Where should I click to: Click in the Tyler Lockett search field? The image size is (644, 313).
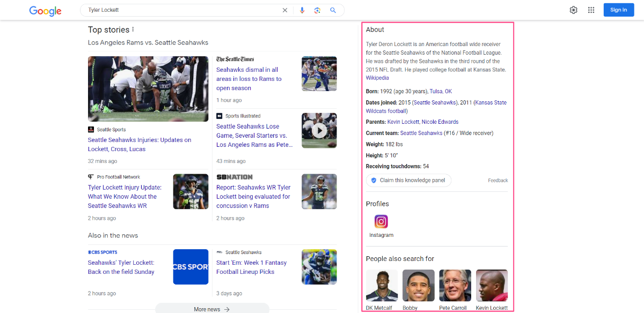coord(182,10)
